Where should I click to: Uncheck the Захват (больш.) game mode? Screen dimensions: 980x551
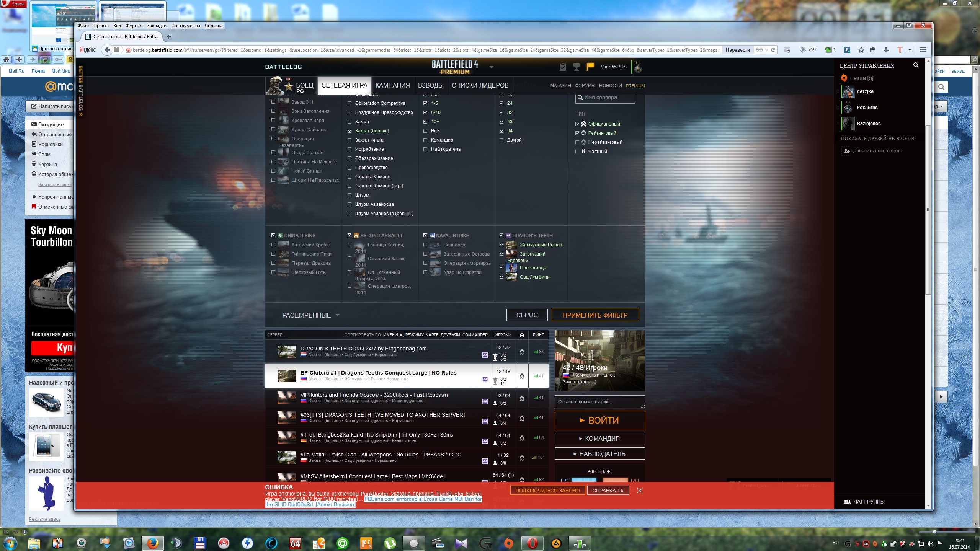click(x=350, y=131)
